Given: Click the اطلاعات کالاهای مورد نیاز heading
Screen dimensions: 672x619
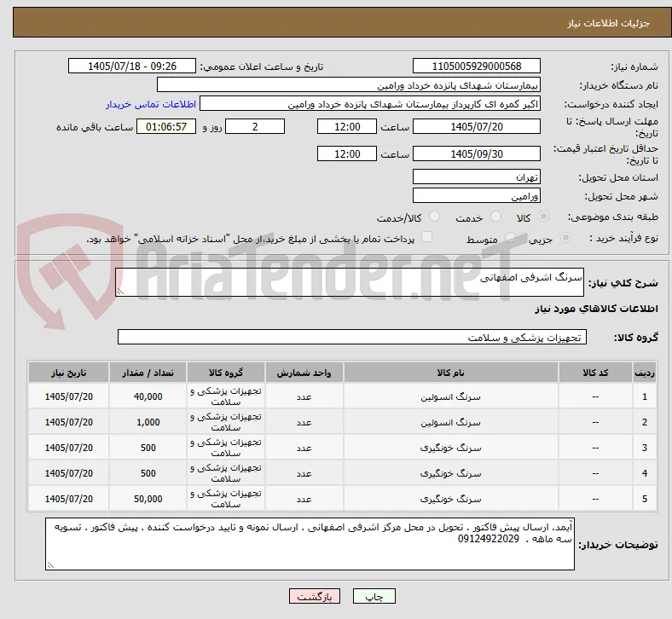Looking at the screenshot, I should click(596, 309).
